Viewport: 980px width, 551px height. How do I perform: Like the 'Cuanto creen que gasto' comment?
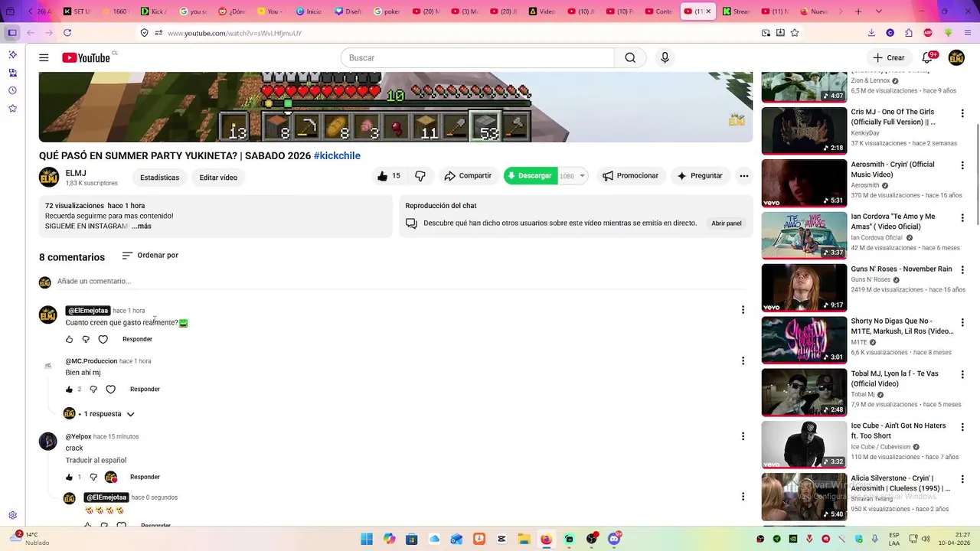(x=69, y=339)
